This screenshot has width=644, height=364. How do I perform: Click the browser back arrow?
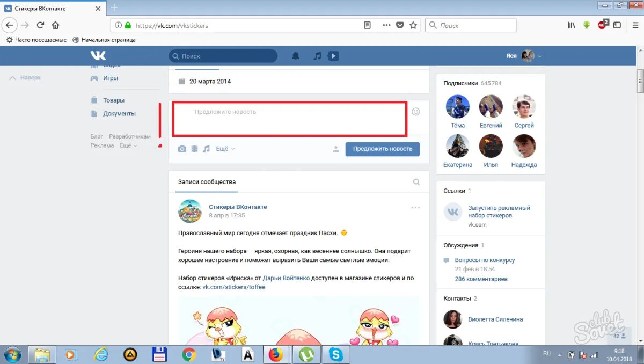click(9, 25)
